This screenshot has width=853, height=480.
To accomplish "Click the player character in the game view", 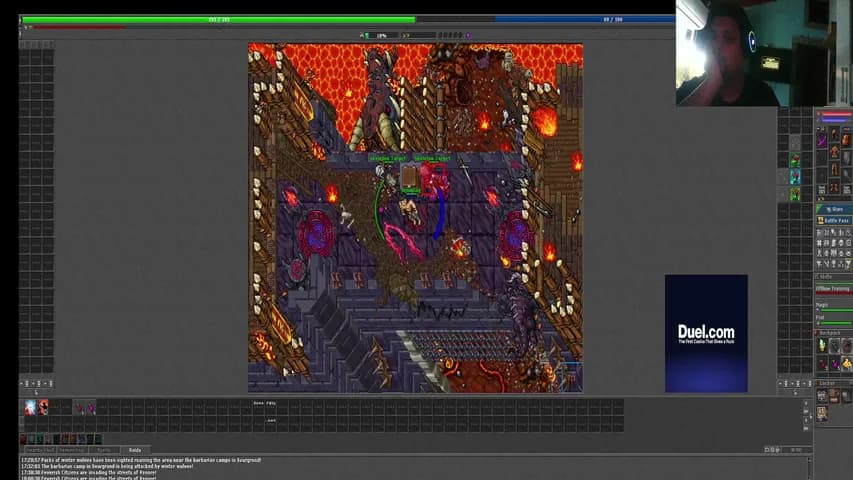I will click(x=409, y=211).
